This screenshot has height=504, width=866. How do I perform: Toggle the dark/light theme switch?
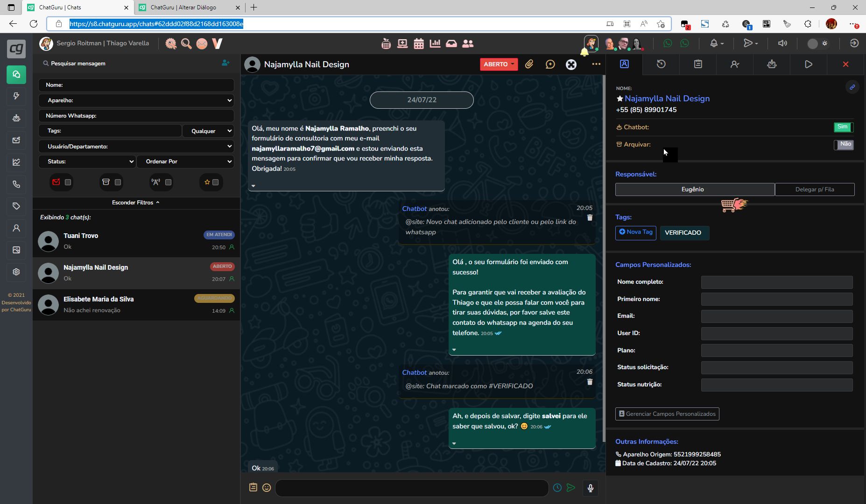pos(818,43)
